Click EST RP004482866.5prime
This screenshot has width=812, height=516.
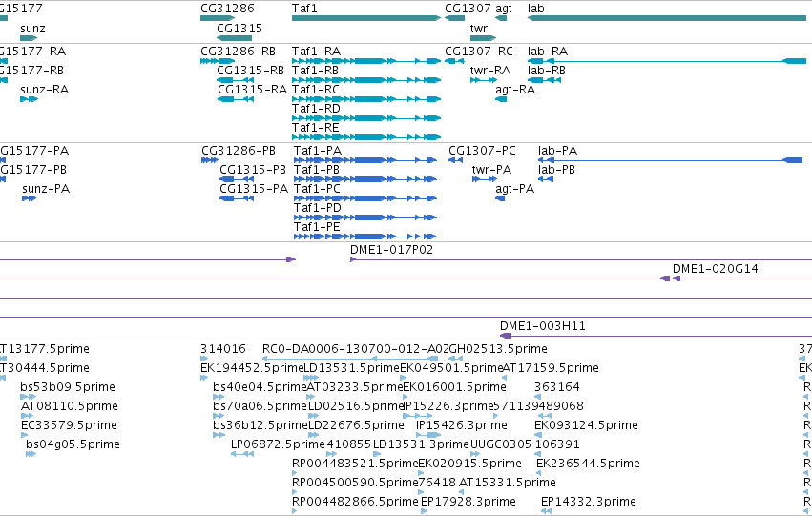(295, 511)
